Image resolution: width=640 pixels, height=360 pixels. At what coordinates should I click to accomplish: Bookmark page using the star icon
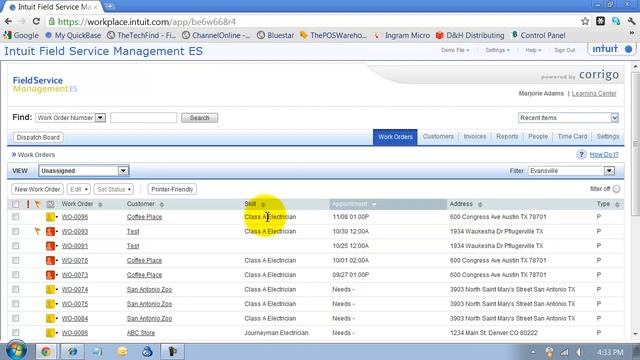[x=585, y=21]
